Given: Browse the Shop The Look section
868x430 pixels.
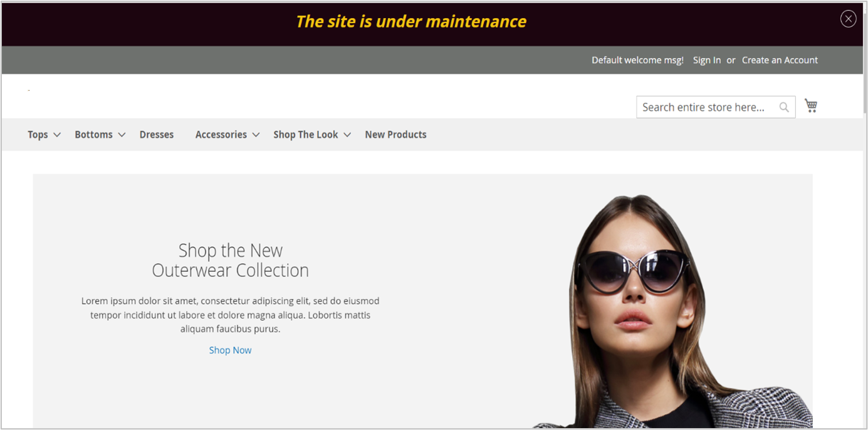Looking at the screenshot, I should click(305, 134).
